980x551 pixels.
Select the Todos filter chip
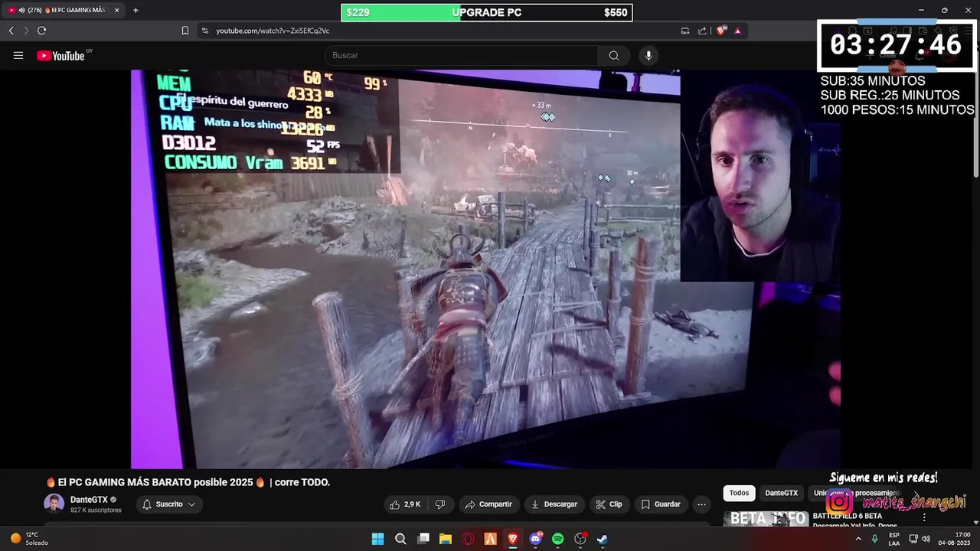[x=739, y=493]
